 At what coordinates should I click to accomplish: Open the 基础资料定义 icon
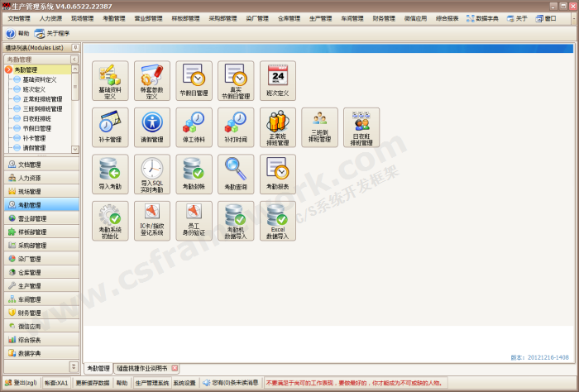click(x=110, y=80)
